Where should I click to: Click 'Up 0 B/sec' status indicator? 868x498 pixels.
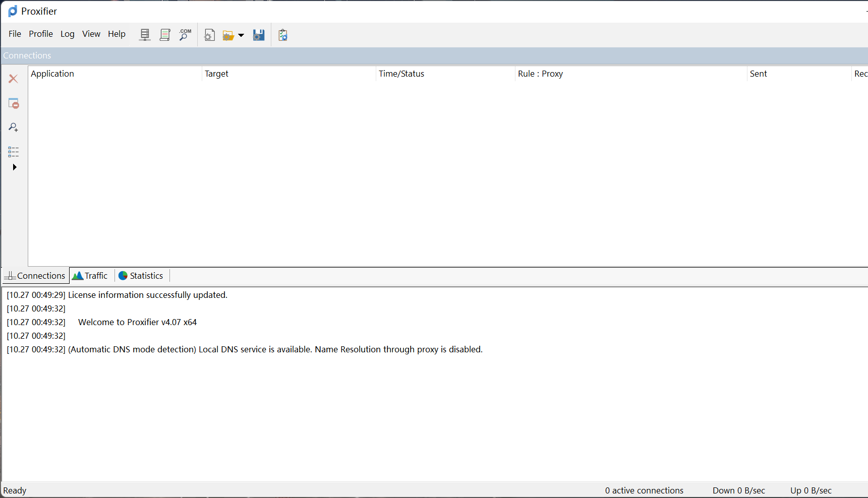811,490
